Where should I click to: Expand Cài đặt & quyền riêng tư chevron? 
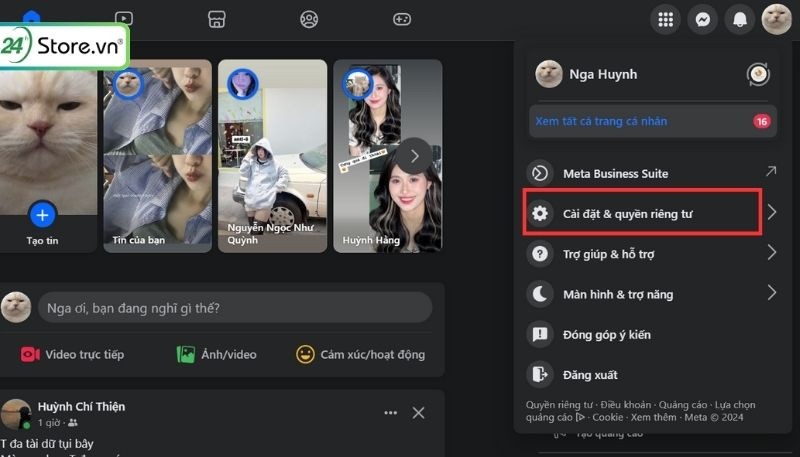pos(771,213)
